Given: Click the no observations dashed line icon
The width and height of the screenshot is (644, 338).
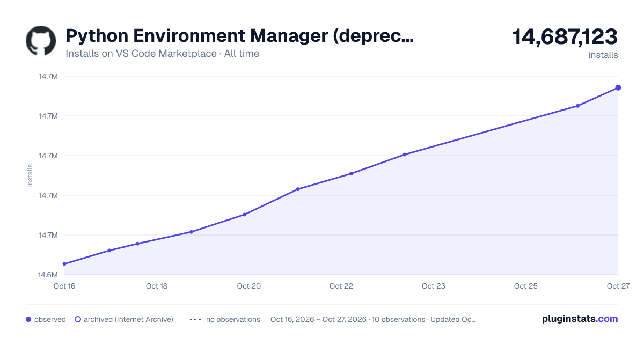Looking at the screenshot, I should [x=195, y=319].
